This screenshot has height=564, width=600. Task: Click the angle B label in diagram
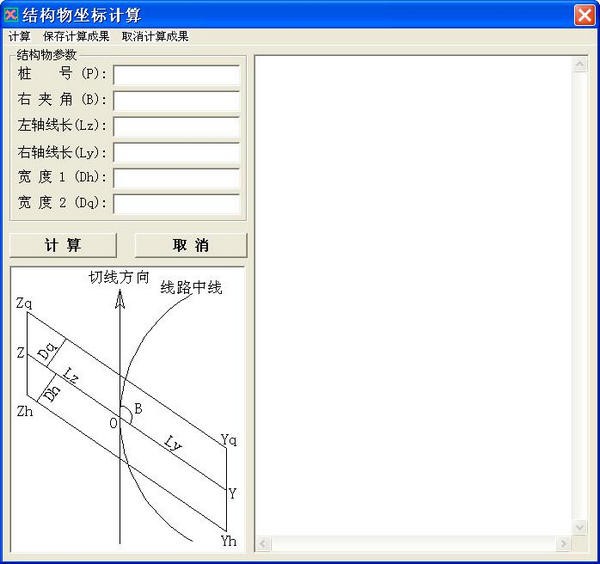138,409
